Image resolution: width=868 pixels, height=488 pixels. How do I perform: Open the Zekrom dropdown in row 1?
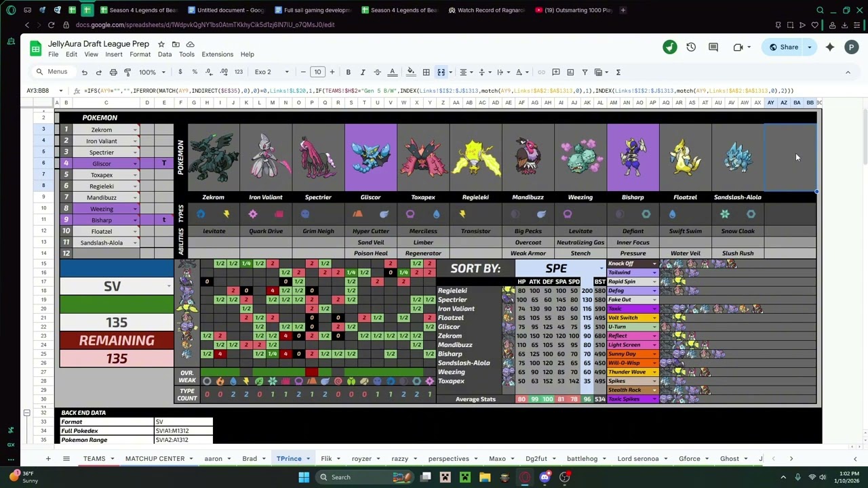[x=135, y=130]
